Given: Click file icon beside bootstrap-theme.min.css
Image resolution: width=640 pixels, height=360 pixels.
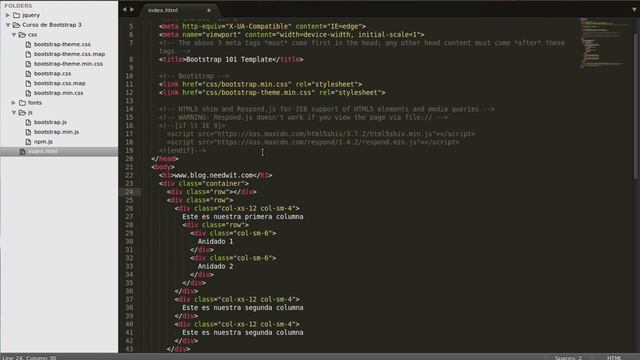Looking at the screenshot, I should (x=28, y=64).
